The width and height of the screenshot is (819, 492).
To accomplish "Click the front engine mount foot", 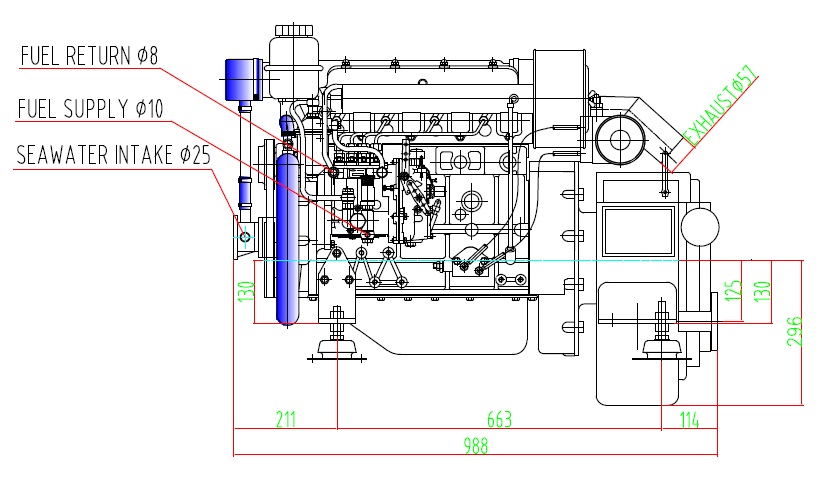I will click(x=337, y=348).
